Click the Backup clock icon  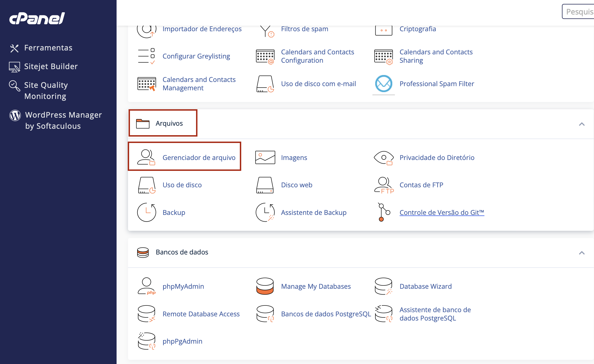(146, 212)
